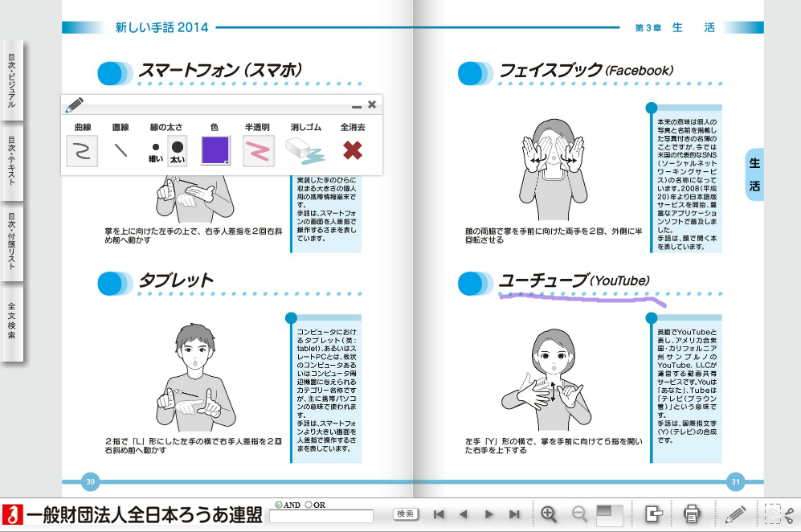Image resolution: width=801 pixels, height=532 pixels.
Task: Click the 新しい手話 2014 title text
Action: click(161, 27)
